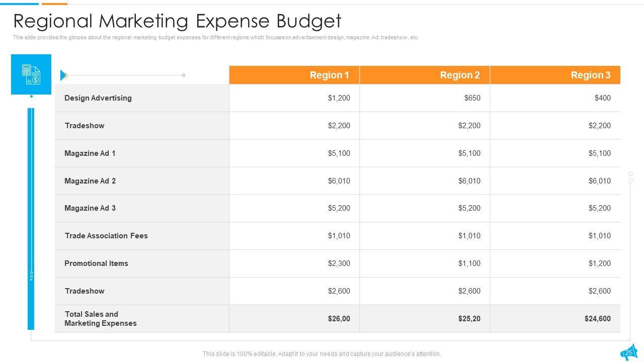This screenshot has height=362, width=644.
Task: Click the Magazine Ad 3 row label
Action: pos(90,208)
